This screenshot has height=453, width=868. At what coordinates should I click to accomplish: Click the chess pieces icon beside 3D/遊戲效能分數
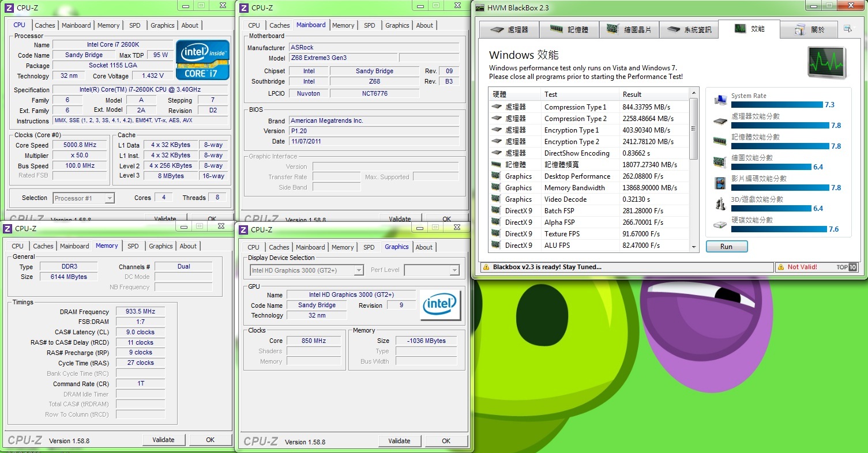coord(720,203)
